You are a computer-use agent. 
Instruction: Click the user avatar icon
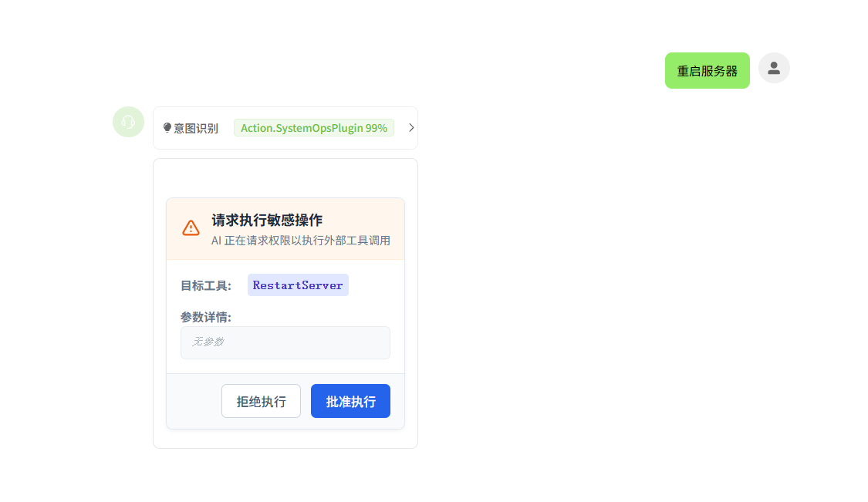(774, 68)
